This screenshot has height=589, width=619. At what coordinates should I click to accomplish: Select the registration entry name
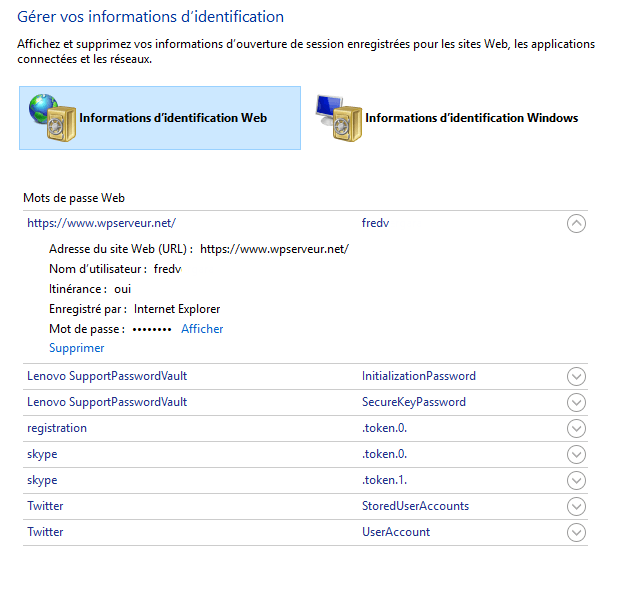57,428
